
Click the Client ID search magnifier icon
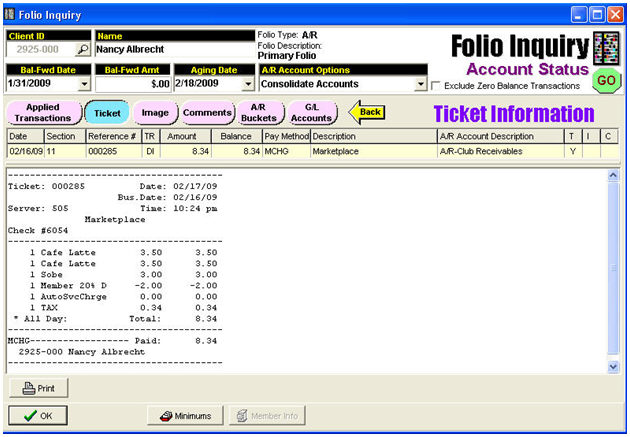point(82,48)
